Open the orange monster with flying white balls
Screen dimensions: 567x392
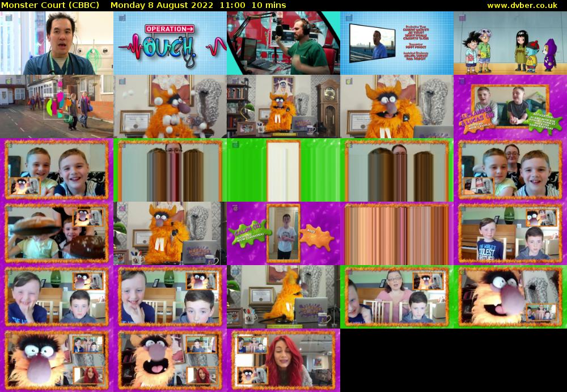(170, 106)
